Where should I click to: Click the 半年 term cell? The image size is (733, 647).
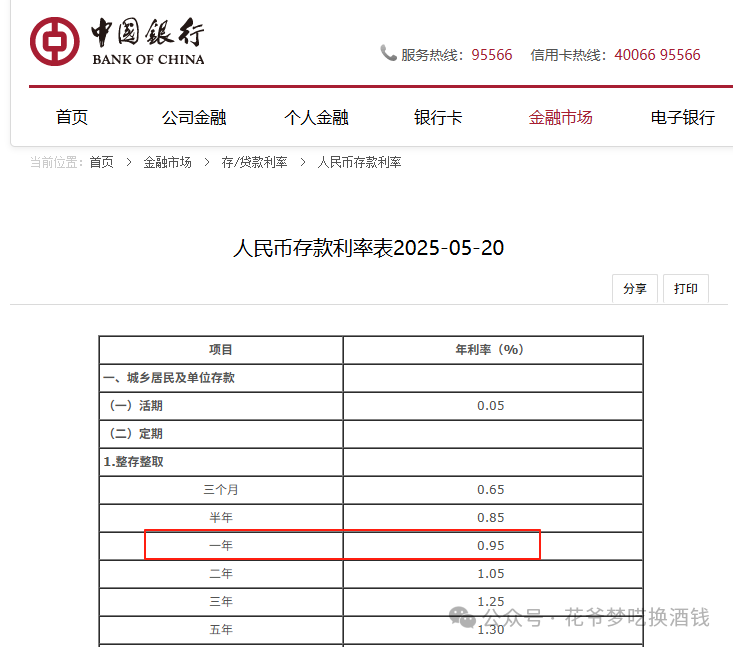click(221, 518)
